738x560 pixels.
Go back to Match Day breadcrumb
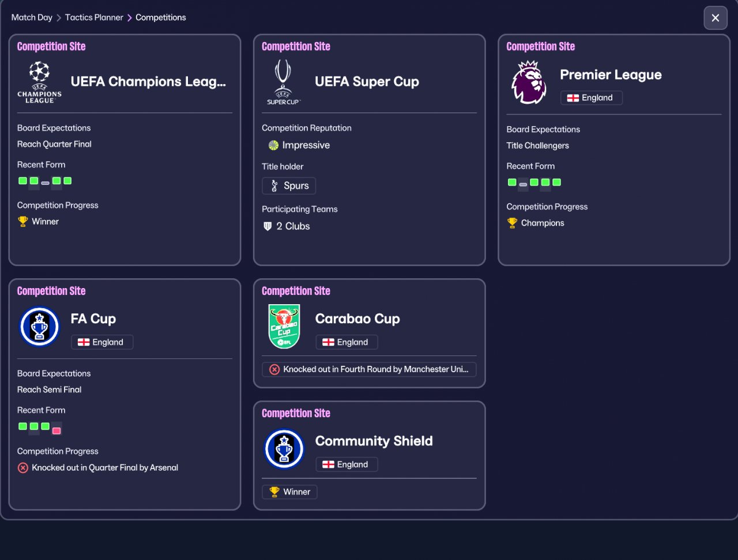coord(32,17)
